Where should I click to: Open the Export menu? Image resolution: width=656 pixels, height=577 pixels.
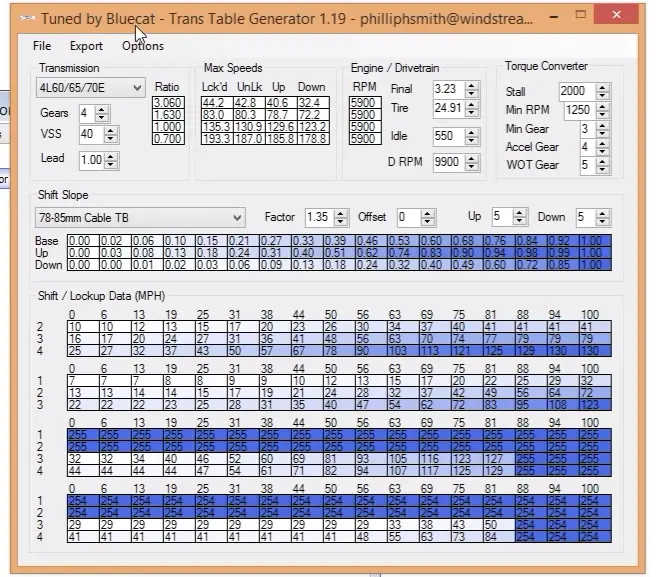click(x=86, y=46)
